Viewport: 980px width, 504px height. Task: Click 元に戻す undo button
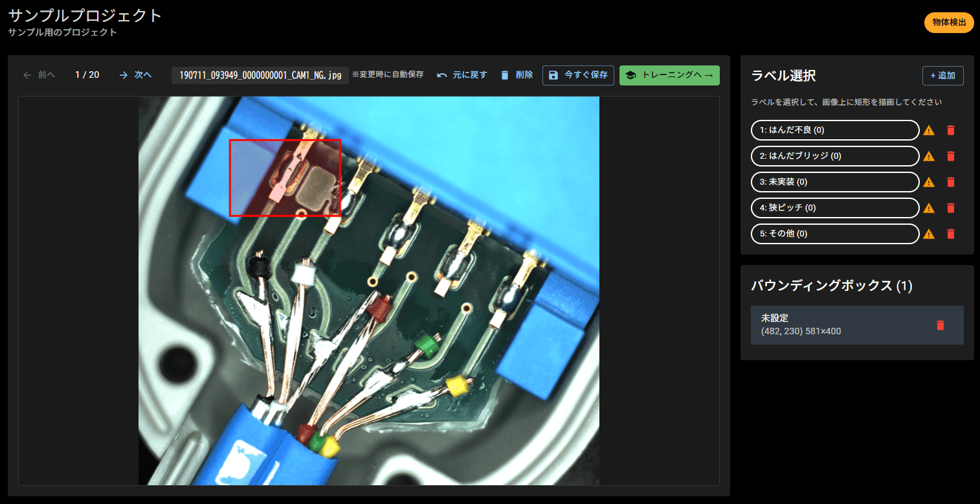point(462,75)
